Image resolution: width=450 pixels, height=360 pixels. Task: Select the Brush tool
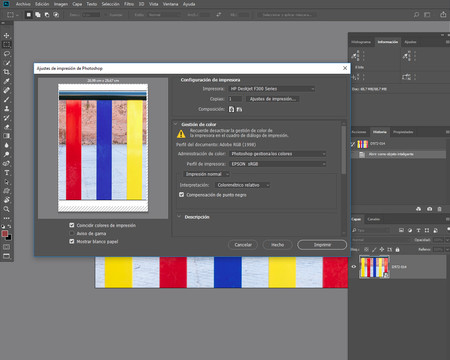point(6,99)
